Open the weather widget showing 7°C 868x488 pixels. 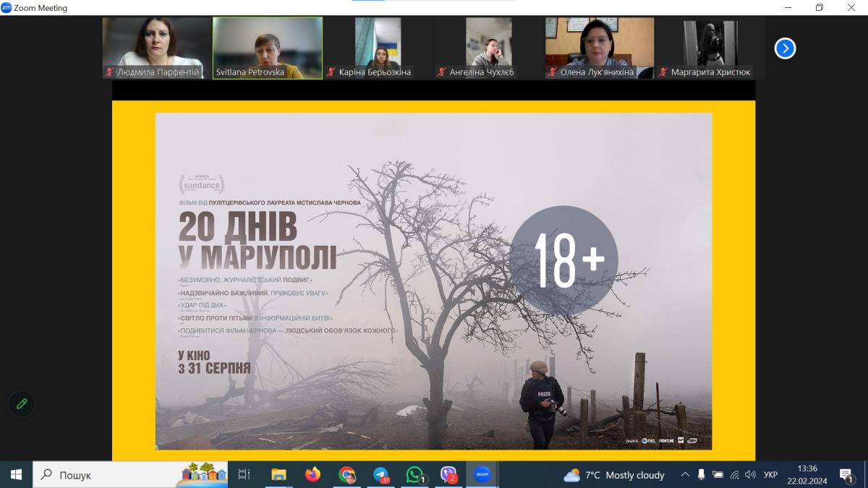click(614, 475)
